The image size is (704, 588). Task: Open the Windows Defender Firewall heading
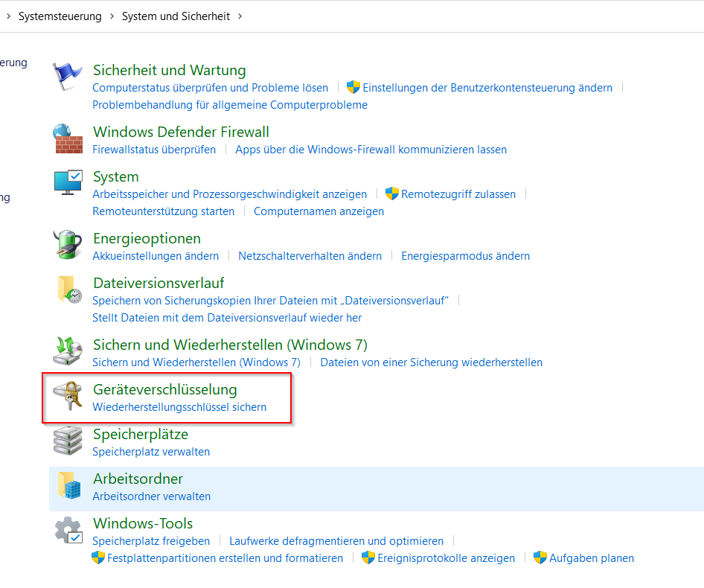point(181,132)
